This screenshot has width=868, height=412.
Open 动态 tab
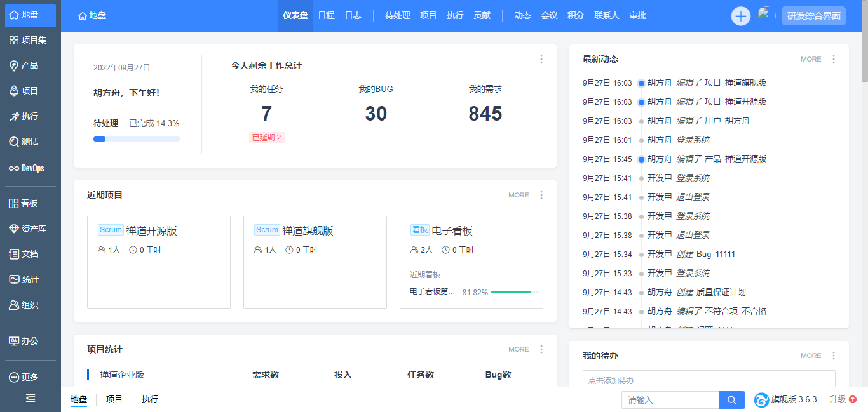tap(523, 16)
